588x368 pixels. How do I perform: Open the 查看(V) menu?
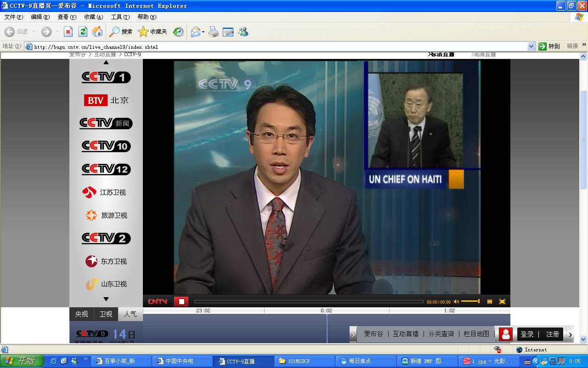[x=67, y=17]
